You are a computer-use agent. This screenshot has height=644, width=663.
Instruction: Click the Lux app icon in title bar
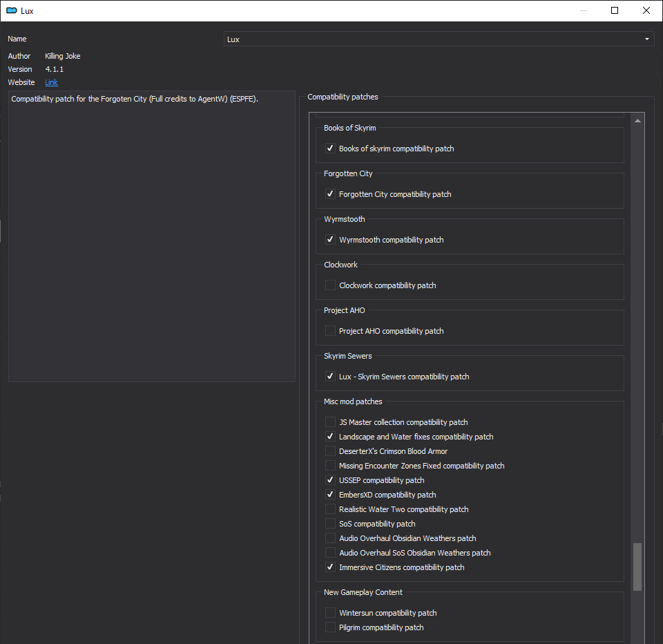coord(12,10)
